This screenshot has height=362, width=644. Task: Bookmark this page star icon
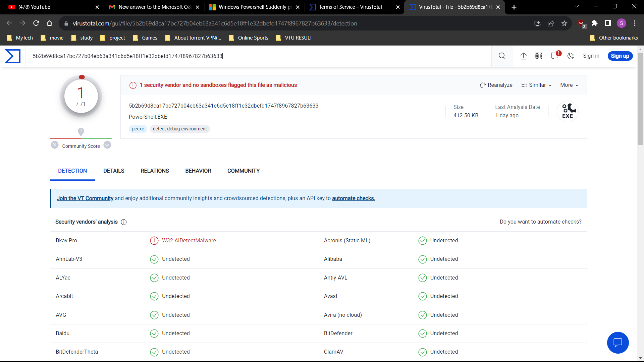point(564,23)
